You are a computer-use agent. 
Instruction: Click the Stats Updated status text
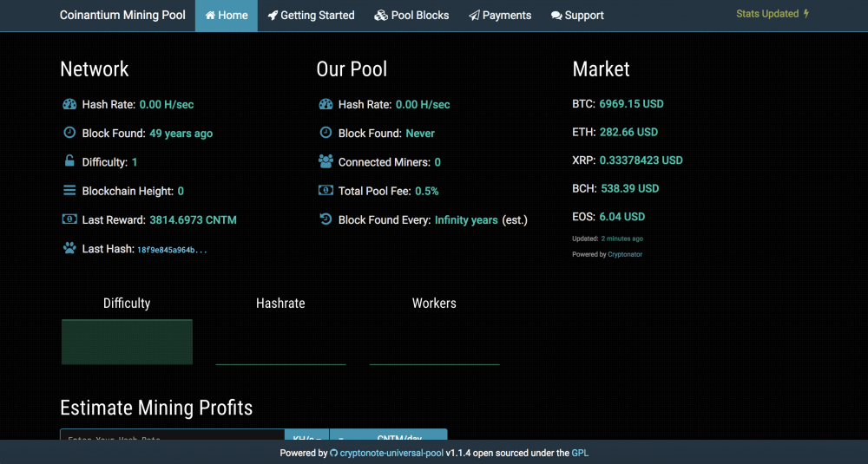767,14
